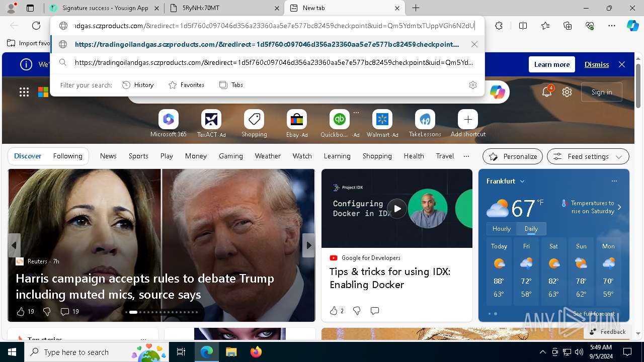This screenshot has height=362, width=644.
Task: Open the Gaming feed category
Action: [231, 156]
